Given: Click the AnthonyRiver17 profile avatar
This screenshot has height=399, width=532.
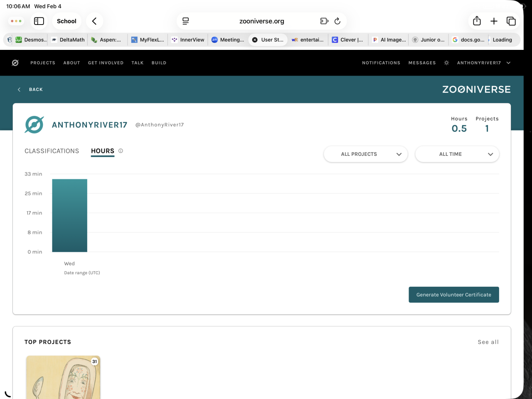Looking at the screenshot, I should click(x=34, y=125).
